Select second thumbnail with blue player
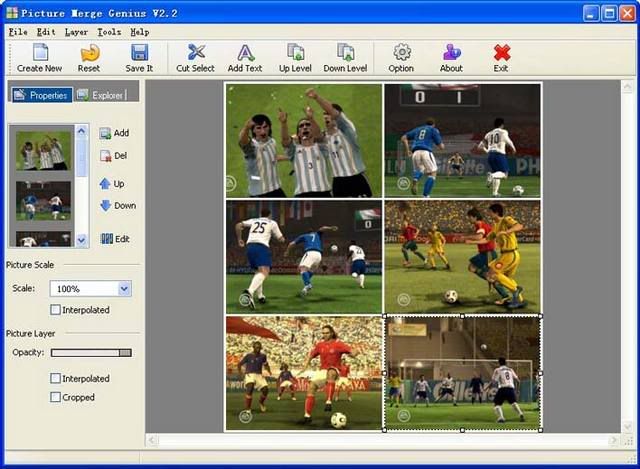The width and height of the screenshot is (640, 469). click(43, 201)
